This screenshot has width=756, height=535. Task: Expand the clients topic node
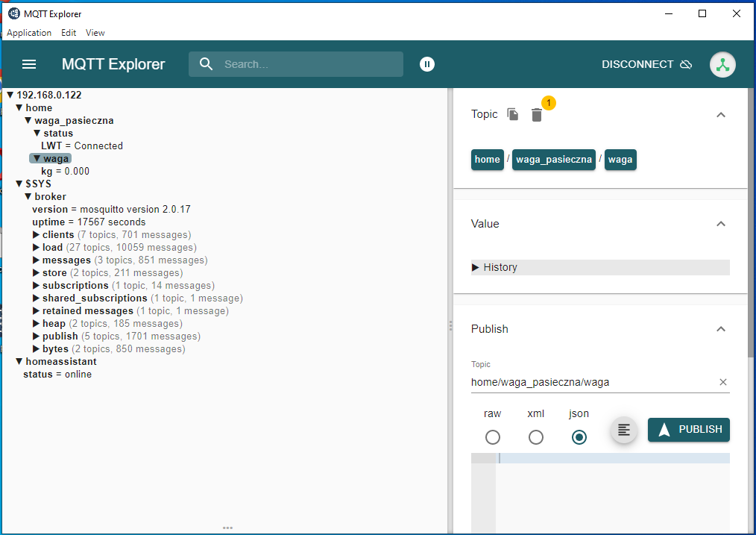coord(37,234)
